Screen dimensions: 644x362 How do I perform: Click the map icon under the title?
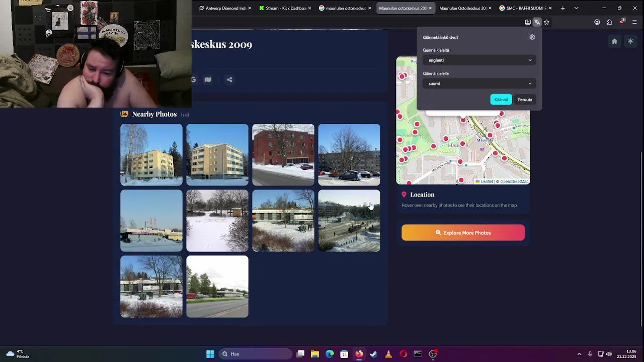[x=208, y=79]
